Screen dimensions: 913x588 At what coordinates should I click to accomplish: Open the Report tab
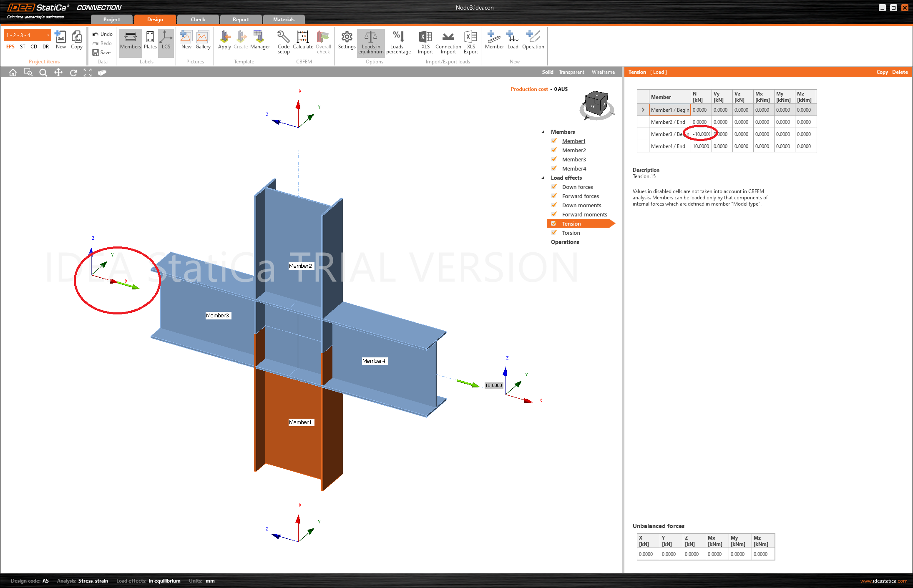(x=241, y=20)
